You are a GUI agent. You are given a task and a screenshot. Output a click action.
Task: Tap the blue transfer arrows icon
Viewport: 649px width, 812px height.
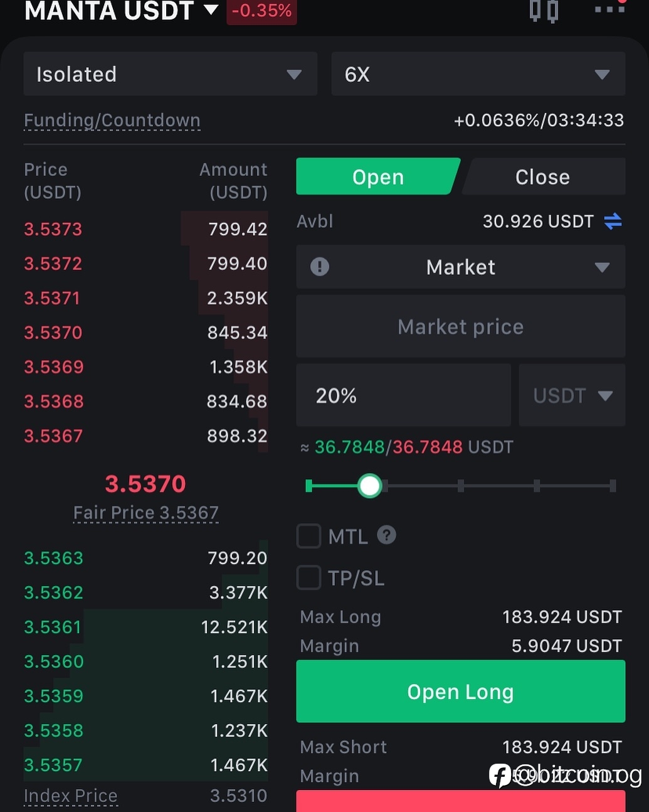point(613,221)
